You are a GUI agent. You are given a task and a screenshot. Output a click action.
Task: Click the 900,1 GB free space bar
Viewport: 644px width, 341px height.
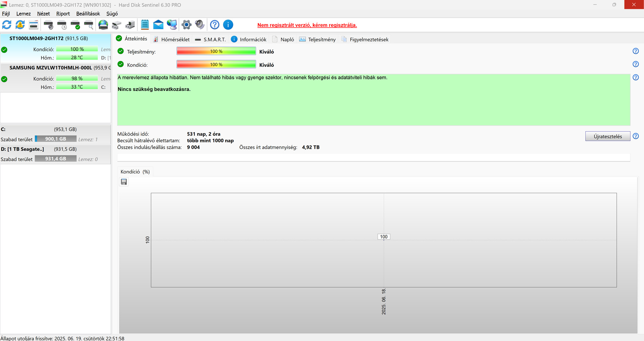56,139
